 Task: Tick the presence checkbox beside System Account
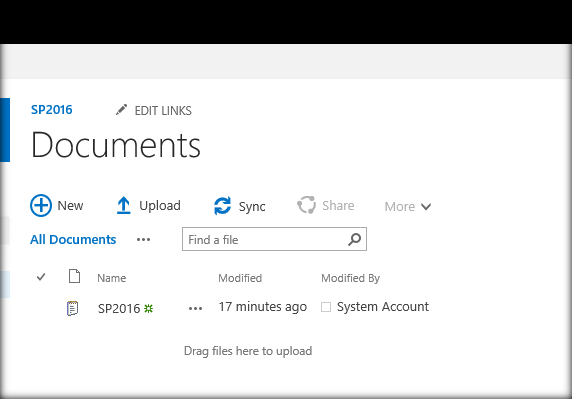326,307
